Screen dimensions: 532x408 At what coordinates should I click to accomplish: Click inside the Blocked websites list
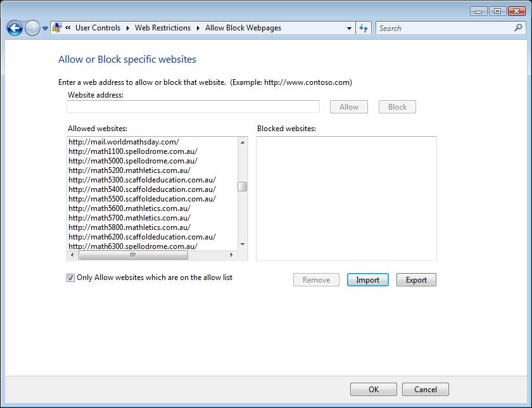pyautogui.click(x=346, y=198)
